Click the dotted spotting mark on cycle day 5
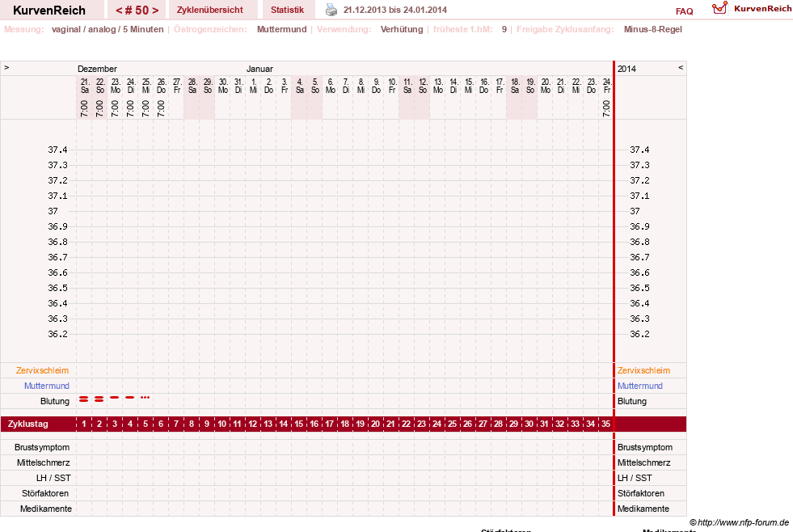The image size is (793, 532). (146, 398)
